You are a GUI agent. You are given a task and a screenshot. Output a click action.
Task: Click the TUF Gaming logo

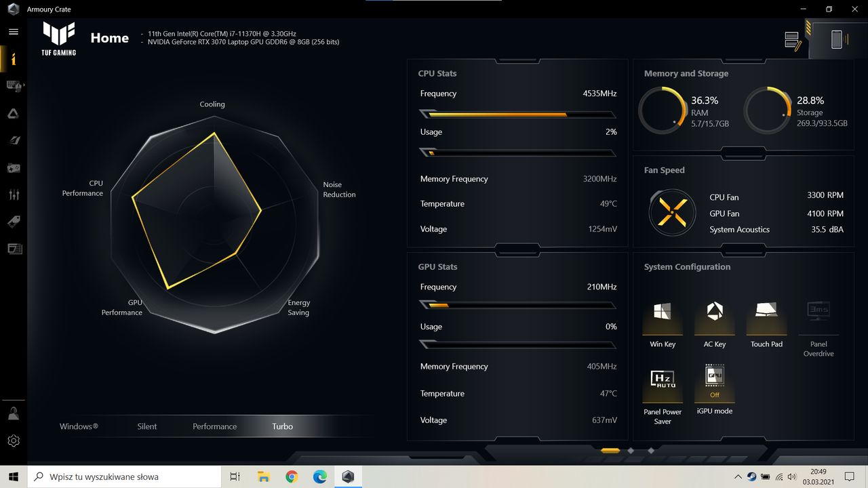coord(59,39)
